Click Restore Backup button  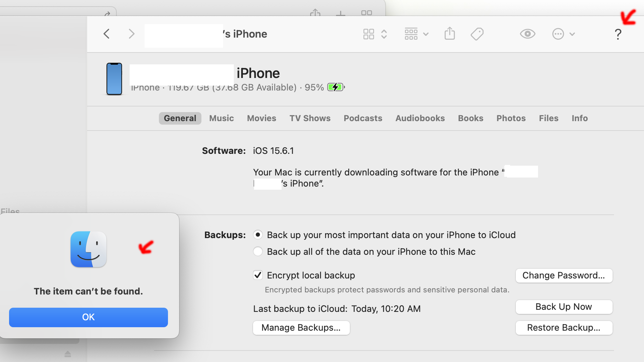tap(564, 328)
